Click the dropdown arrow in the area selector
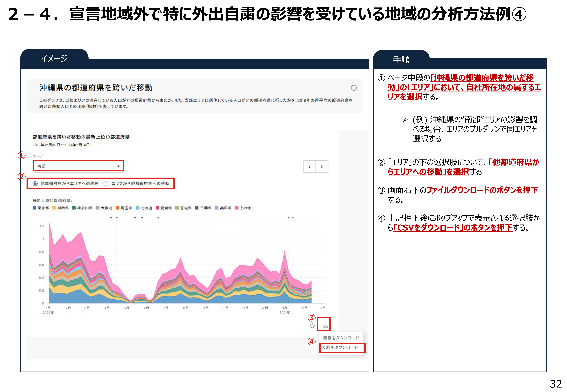The height and width of the screenshot is (392, 567). [x=118, y=166]
